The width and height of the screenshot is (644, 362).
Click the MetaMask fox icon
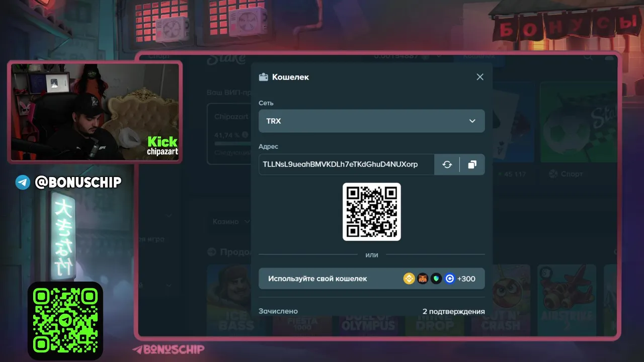[423, 279]
